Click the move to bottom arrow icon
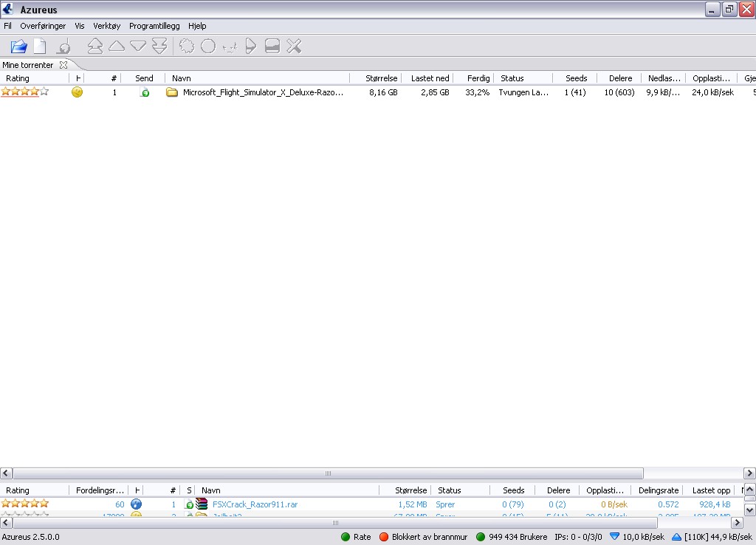Viewport: 756px width, 545px height. click(159, 47)
